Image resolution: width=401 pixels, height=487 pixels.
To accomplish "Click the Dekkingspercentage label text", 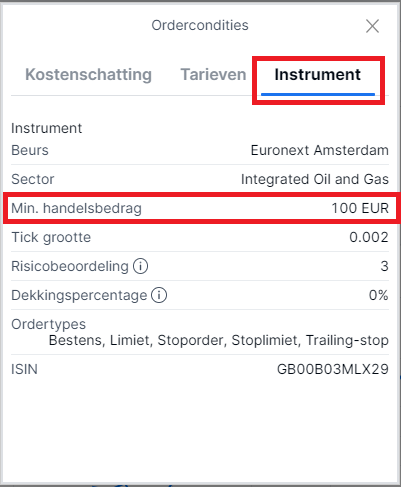I will coord(79,295).
